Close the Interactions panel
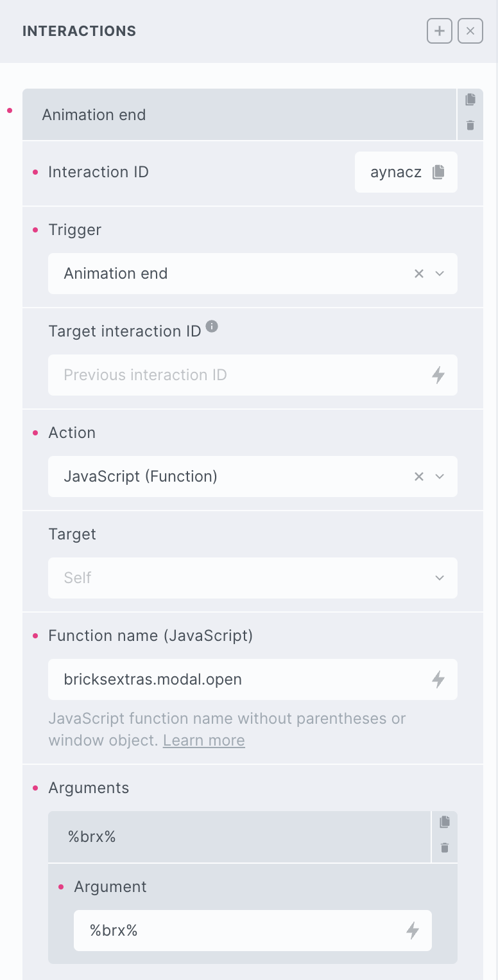This screenshot has width=498, height=980. coord(470,31)
